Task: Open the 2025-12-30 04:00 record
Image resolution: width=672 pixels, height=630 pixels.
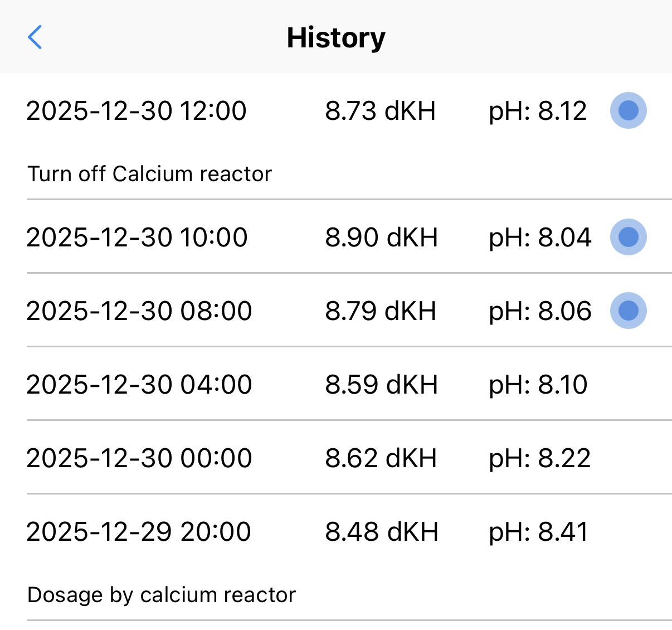Action: 139,384
